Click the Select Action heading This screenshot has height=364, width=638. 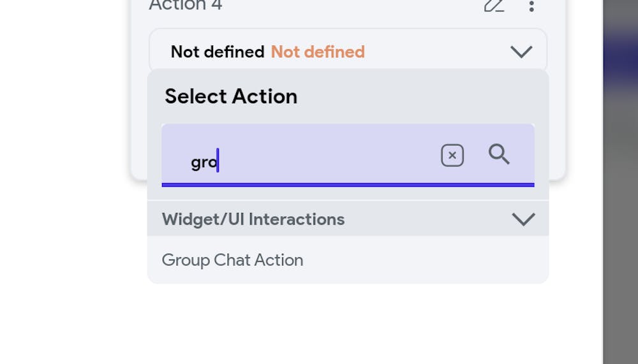coord(231,96)
